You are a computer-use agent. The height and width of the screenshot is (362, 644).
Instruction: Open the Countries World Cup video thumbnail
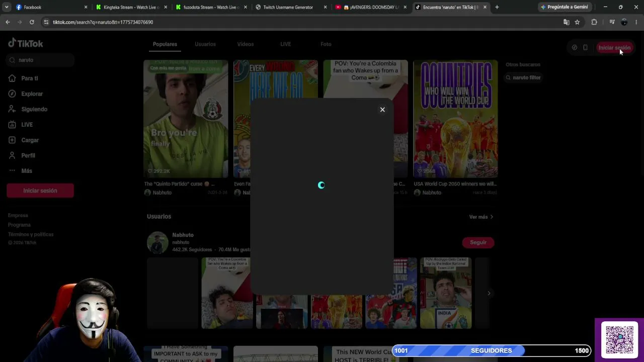coord(455,119)
